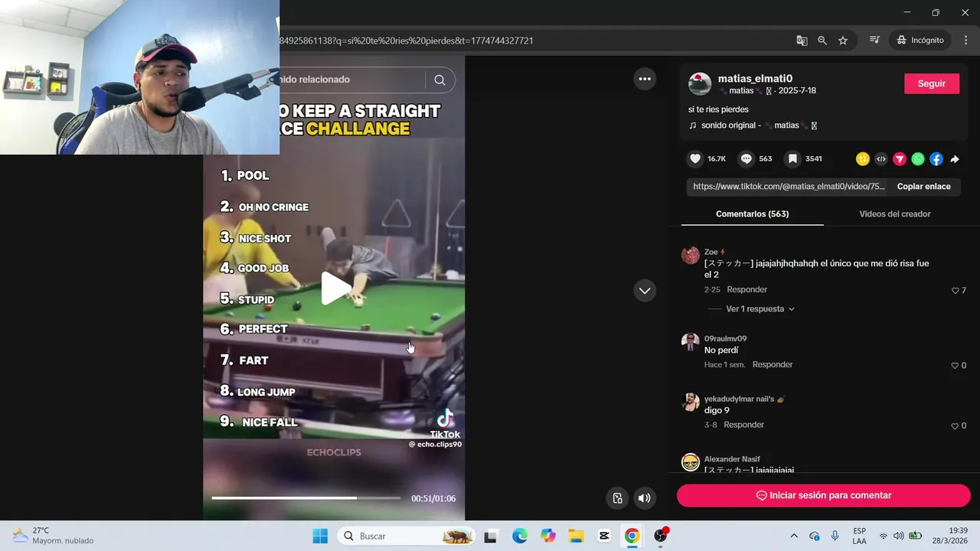Open matias_elmati0 profile avatar
The image size is (980, 551).
[x=700, y=84]
